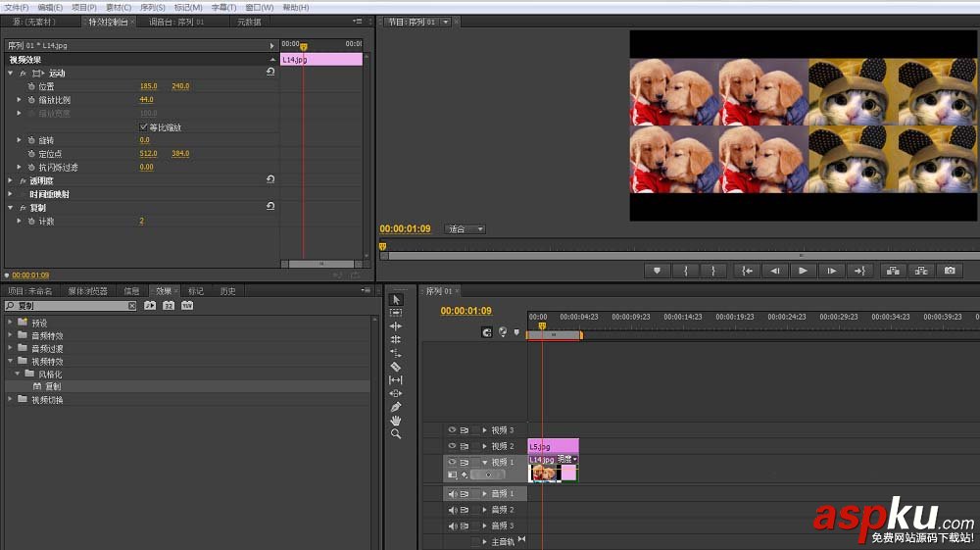Step forward one frame

(x=832, y=271)
